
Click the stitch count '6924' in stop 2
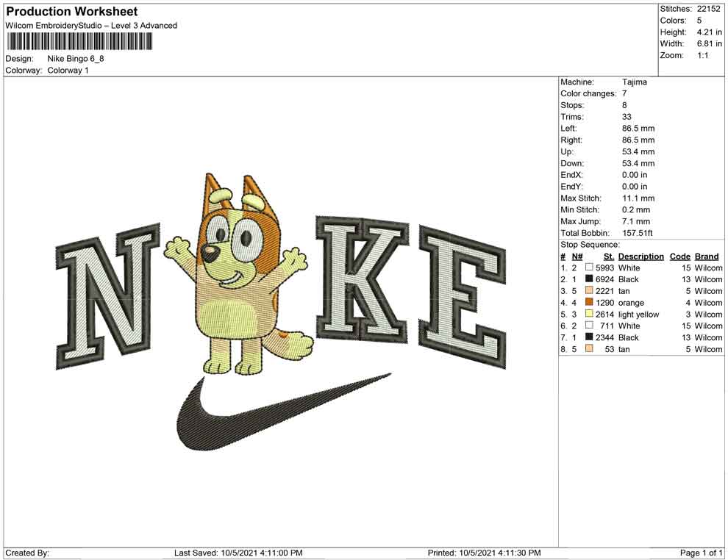coord(604,279)
